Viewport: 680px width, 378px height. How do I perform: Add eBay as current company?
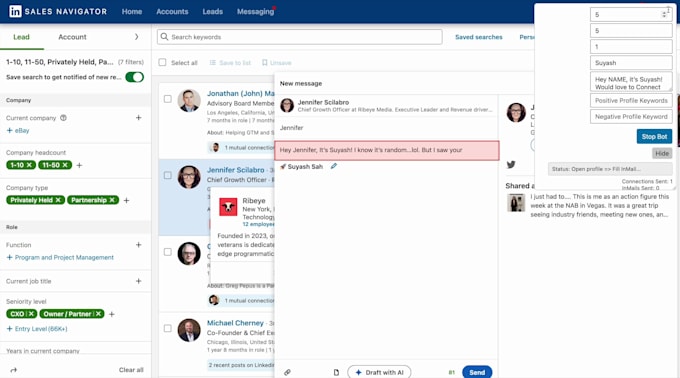pyautogui.click(x=18, y=130)
